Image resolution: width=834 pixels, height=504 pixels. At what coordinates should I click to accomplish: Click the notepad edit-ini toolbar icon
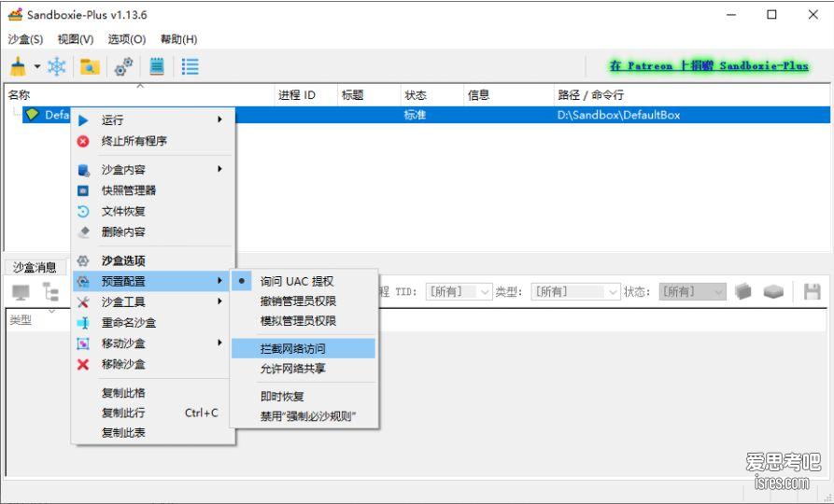156,66
